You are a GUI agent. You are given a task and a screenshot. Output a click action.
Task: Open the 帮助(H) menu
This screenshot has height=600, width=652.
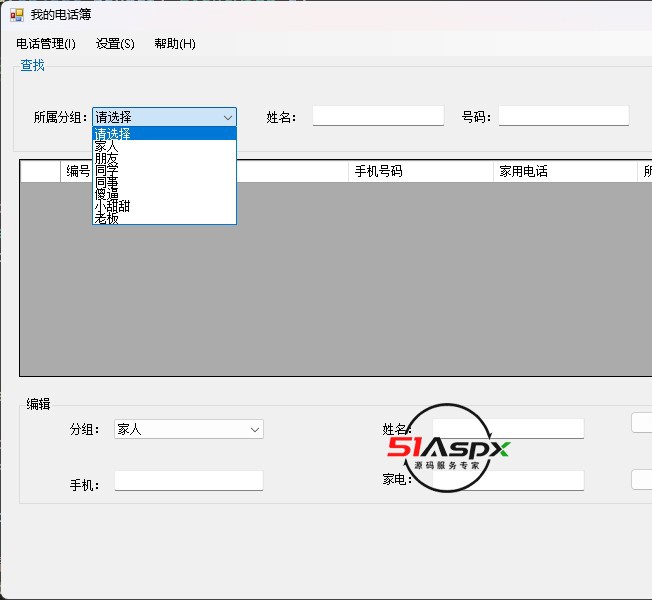click(x=175, y=44)
